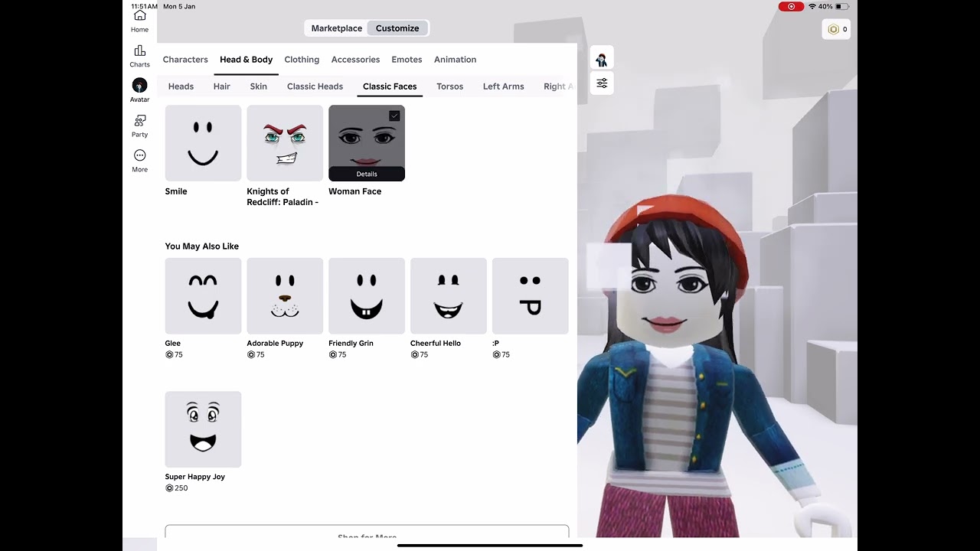Click the Friendly Grin name label
980x551 pixels.
pyautogui.click(x=351, y=344)
